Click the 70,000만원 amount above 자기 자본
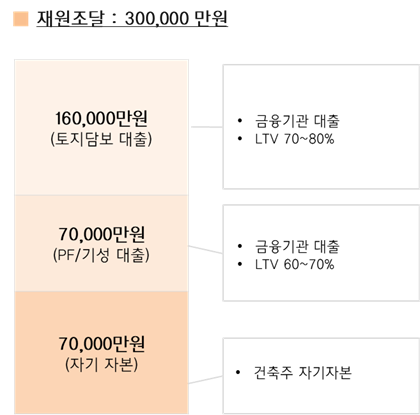The height and width of the screenshot is (415, 420). (x=101, y=344)
